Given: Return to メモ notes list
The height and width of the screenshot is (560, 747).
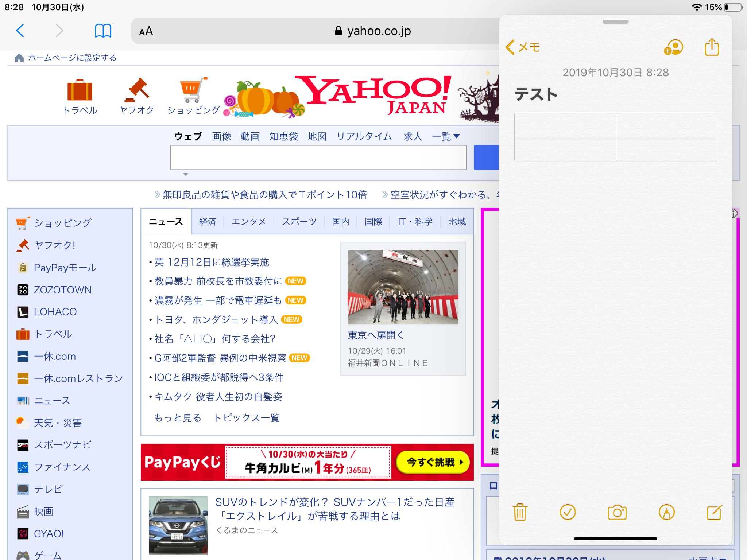Looking at the screenshot, I should tap(522, 47).
